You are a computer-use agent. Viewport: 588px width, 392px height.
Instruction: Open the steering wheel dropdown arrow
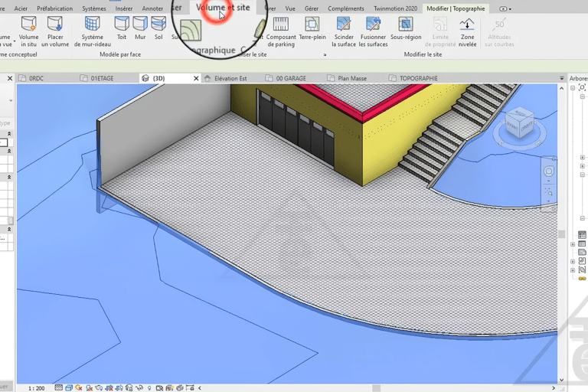click(549, 181)
